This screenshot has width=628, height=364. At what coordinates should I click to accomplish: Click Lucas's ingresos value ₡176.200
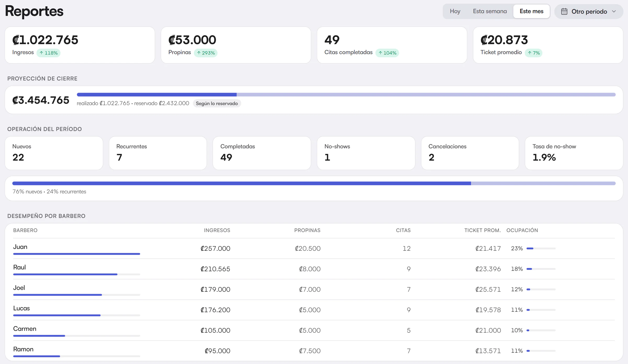[x=215, y=310]
